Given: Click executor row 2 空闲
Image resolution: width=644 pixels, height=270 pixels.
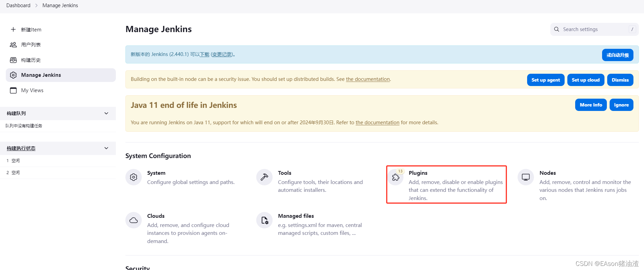Looking at the screenshot, I should pyautogui.click(x=58, y=173).
